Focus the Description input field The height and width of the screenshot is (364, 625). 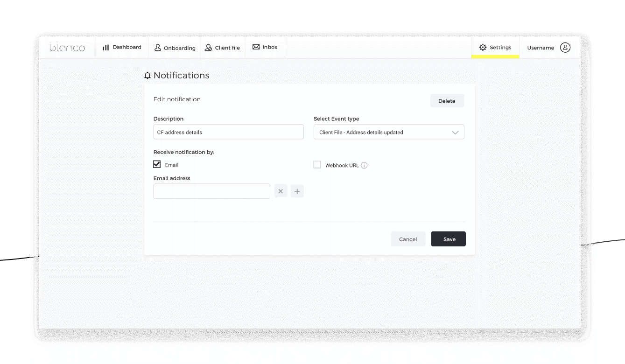(229, 132)
